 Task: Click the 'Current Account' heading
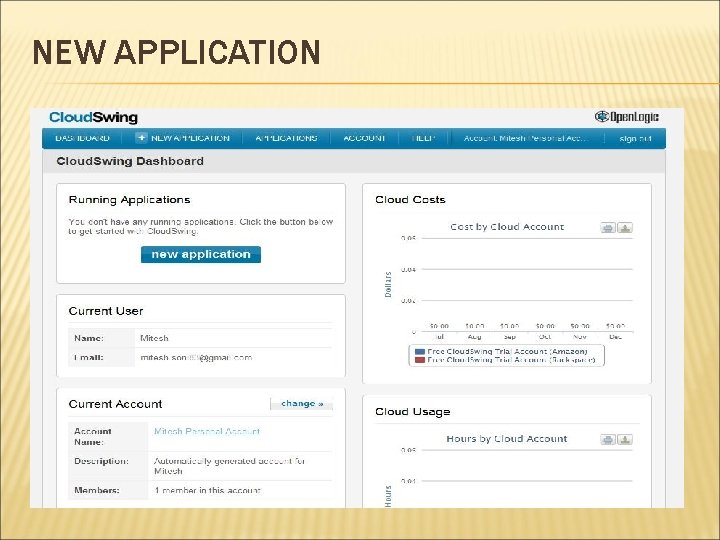point(115,404)
